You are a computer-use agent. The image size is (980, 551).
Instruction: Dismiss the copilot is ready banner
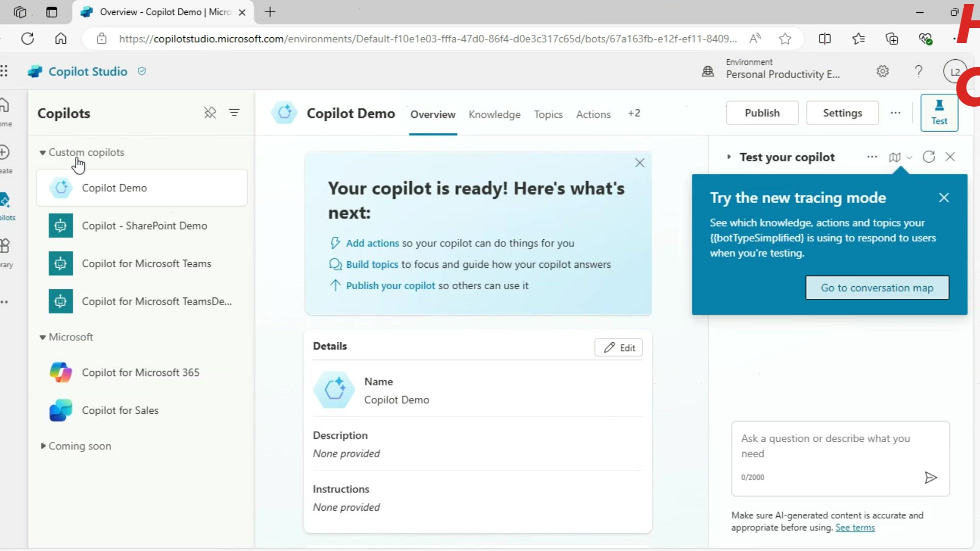point(640,163)
